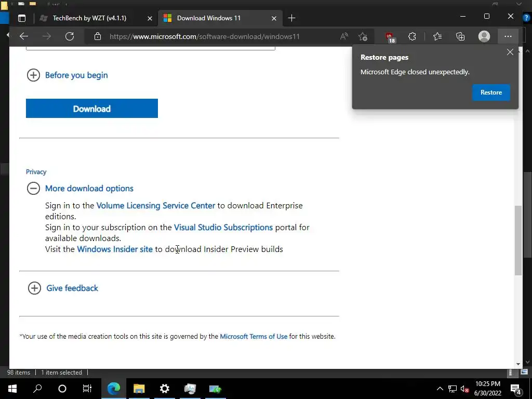Click the muted volume tray icon
Viewport: 532px width, 399px height.
465,389
